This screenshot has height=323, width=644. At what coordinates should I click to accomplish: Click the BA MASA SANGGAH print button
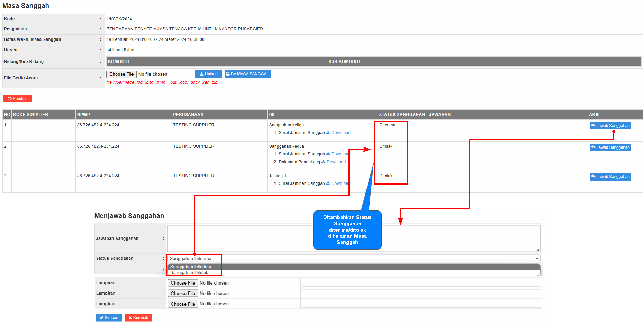pyautogui.click(x=247, y=74)
